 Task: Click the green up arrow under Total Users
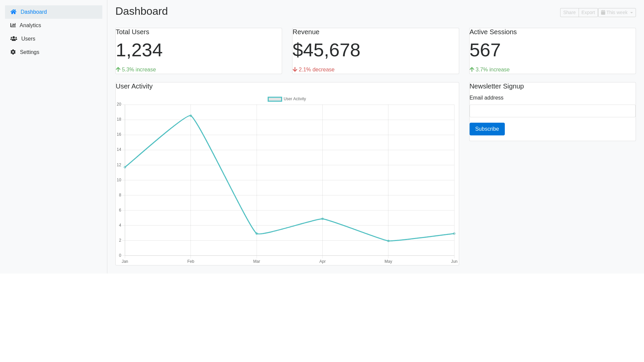[118, 70]
